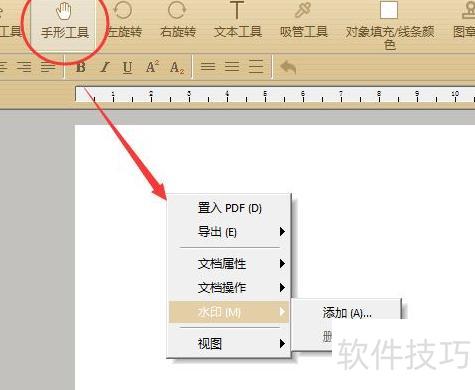The image size is (475, 390).
Task: Set medium line spacing icon
Action: pos(232,66)
